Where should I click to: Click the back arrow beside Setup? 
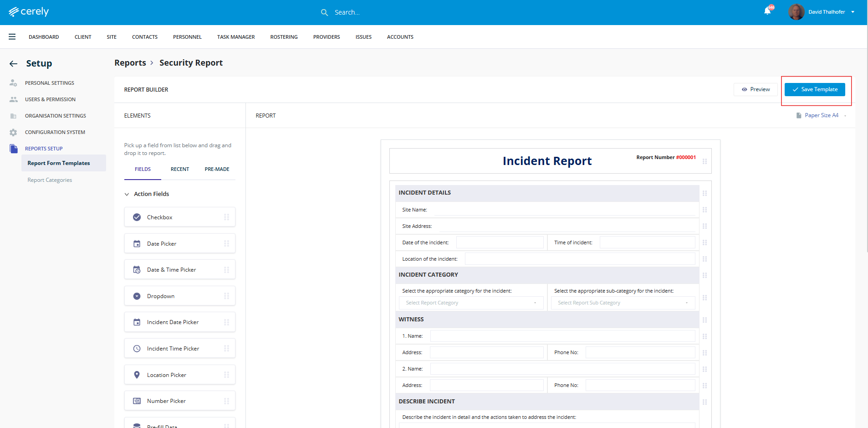coord(14,64)
